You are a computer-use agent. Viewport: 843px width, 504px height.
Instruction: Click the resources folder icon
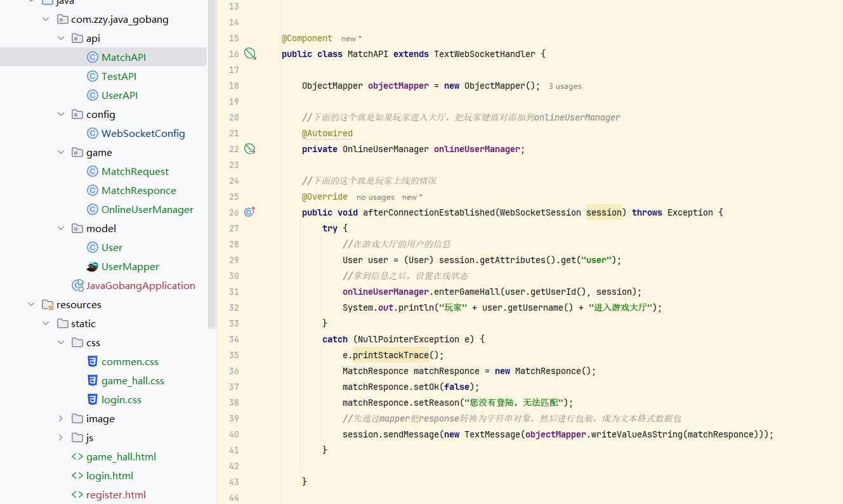pyautogui.click(x=48, y=304)
